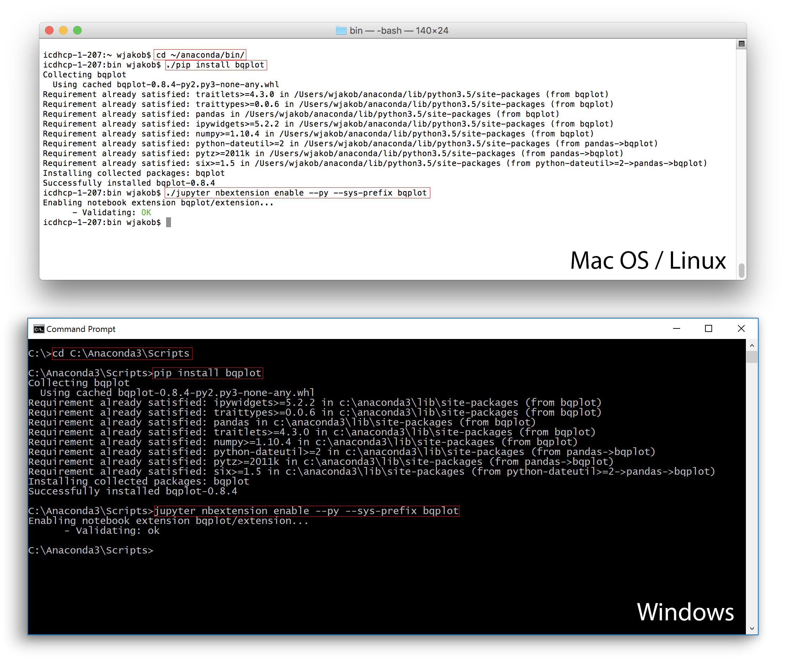Click 'pip install bqplot' command in Command Prompt
The height and width of the screenshot is (672, 786).
click(x=208, y=373)
